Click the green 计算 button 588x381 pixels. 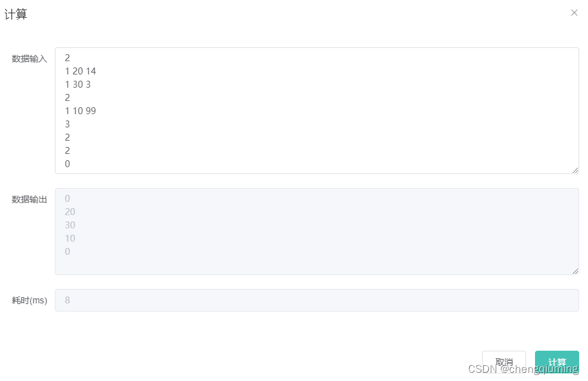(x=556, y=362)
